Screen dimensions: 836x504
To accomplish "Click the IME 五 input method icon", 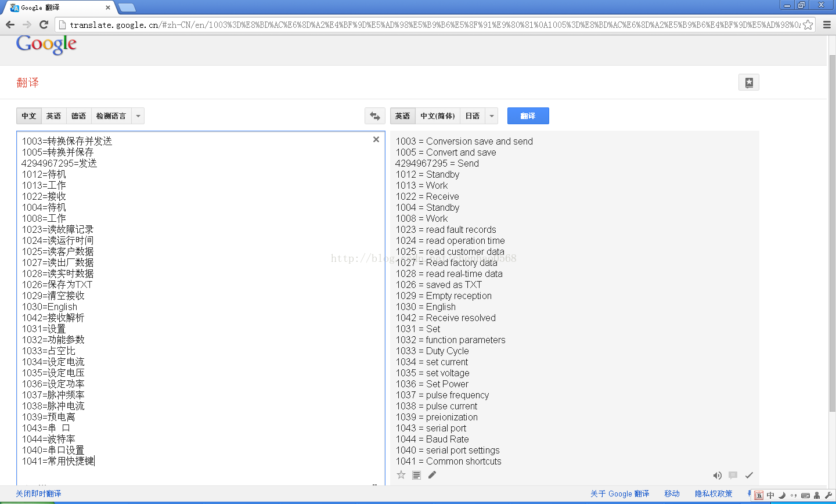I will tap(759, 495).
